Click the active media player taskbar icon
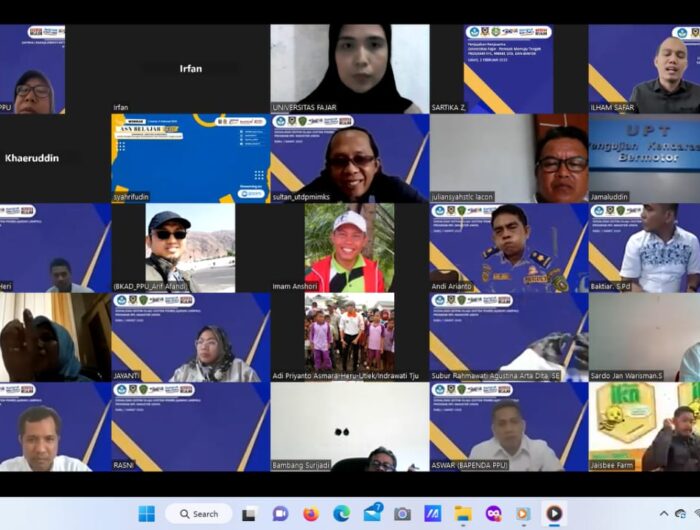Screen dimensions: 700x530 554,514
